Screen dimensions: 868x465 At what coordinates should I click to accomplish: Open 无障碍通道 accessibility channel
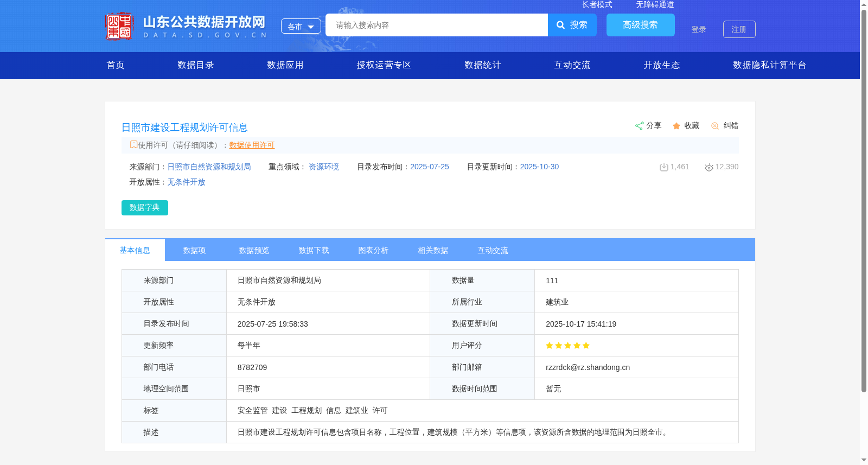(655, 4)
